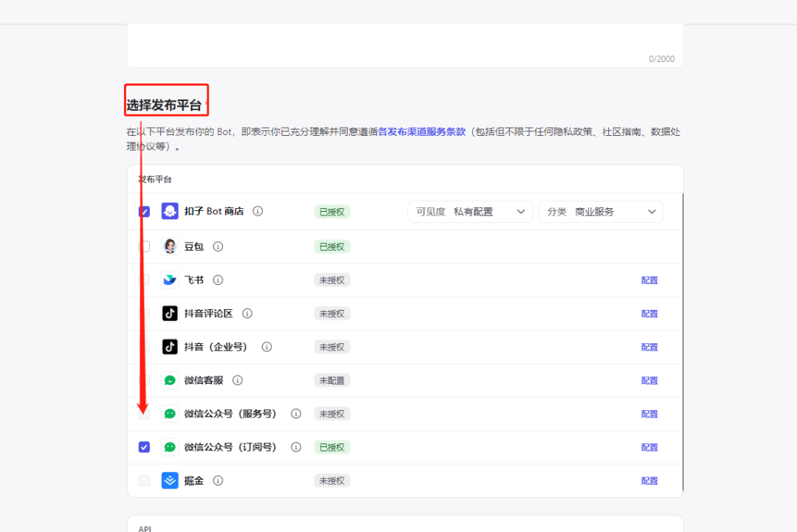Click 配置 for 抖音评论区
Viewport: 797px width, 532px height.
tap(649, 314)
